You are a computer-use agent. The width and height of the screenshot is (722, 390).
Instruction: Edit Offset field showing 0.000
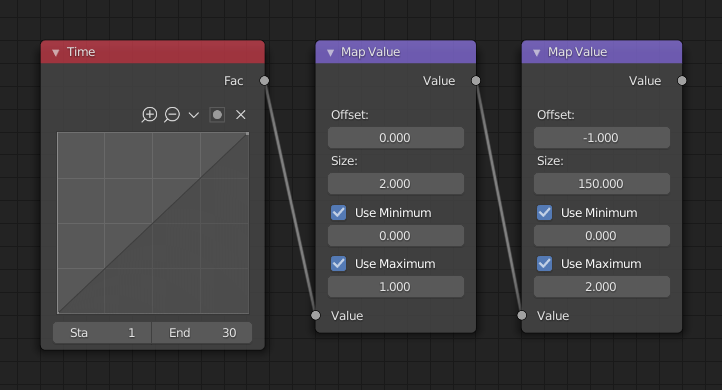click(396, 138)
